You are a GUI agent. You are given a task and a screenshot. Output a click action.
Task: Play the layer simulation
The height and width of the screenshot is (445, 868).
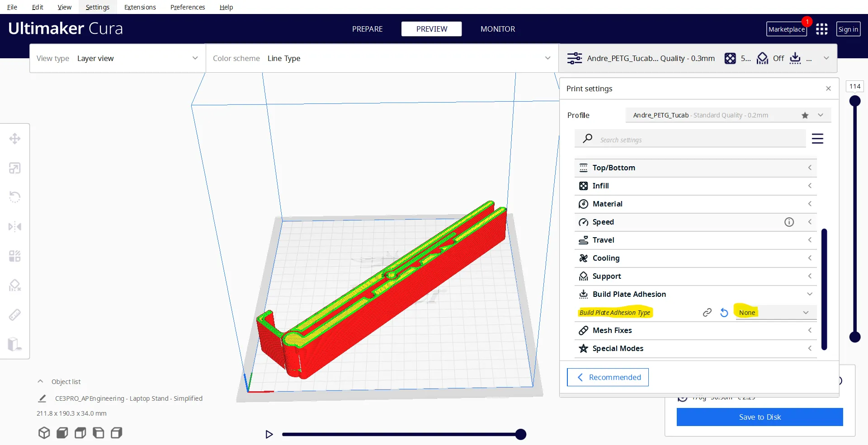tap(269, 435)
